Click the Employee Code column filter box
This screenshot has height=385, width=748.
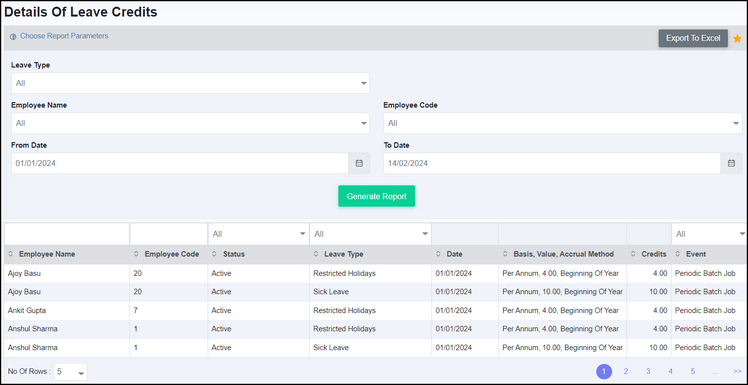click(168, 234)
